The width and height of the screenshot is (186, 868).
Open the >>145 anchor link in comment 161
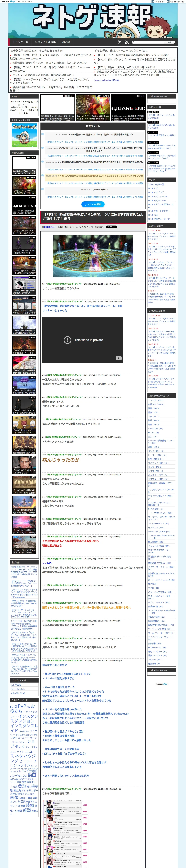(47, 563)
